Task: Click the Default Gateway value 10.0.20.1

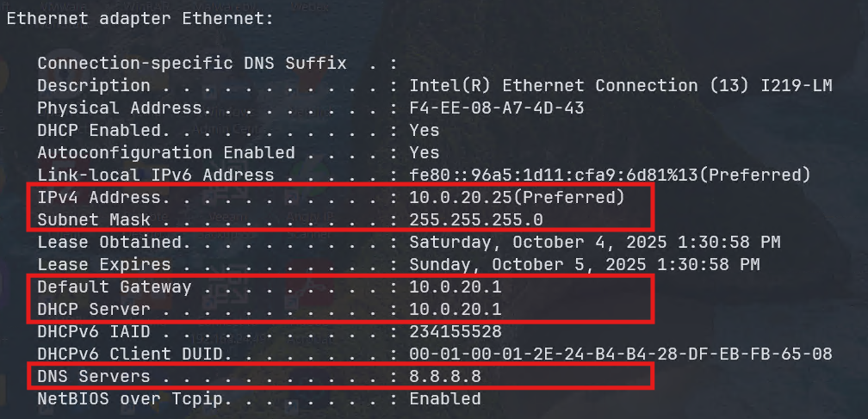Action: click(455, 287)
